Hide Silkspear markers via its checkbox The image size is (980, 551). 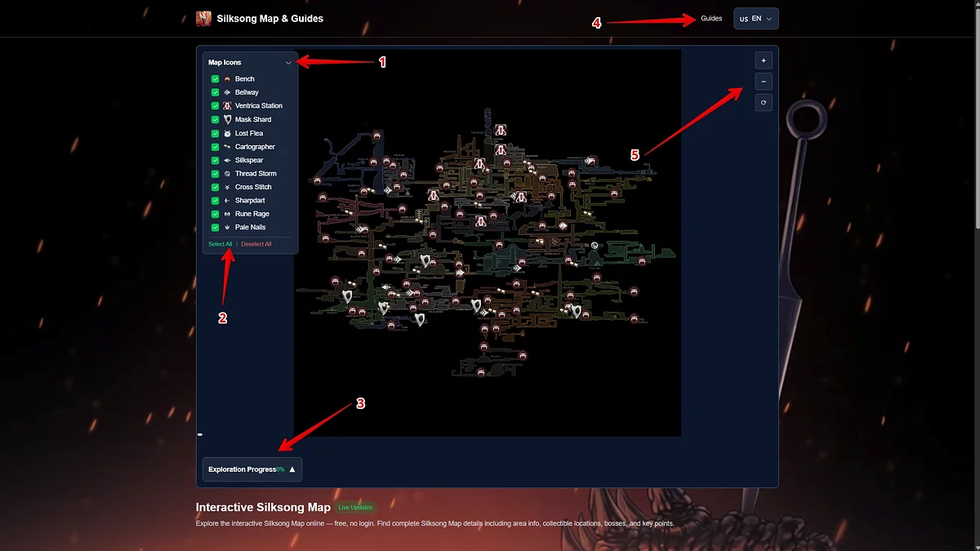(x=216, y=160)
